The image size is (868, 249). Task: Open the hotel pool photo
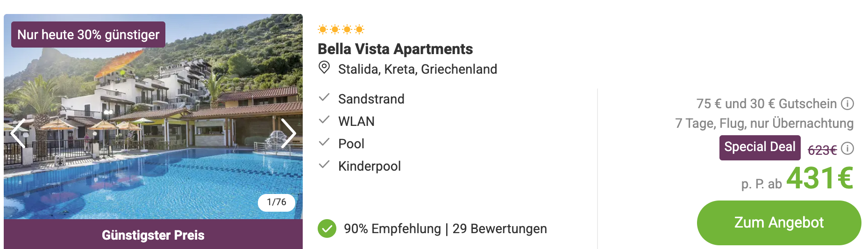(x=153, y=117)
